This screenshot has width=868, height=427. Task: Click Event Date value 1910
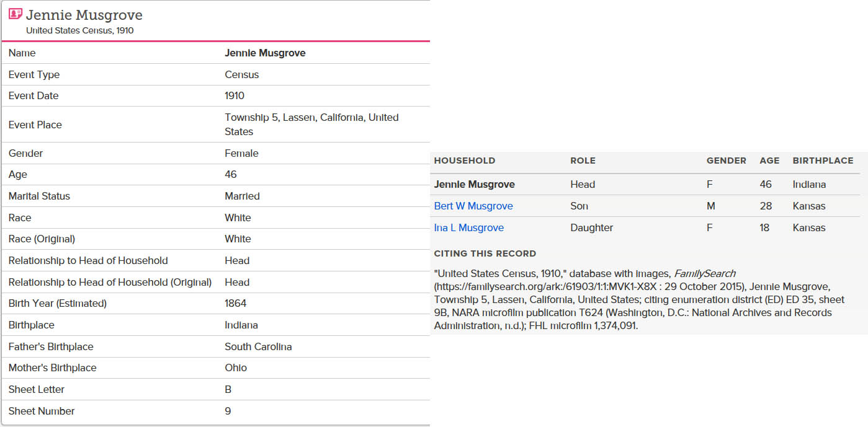(235, 95)
